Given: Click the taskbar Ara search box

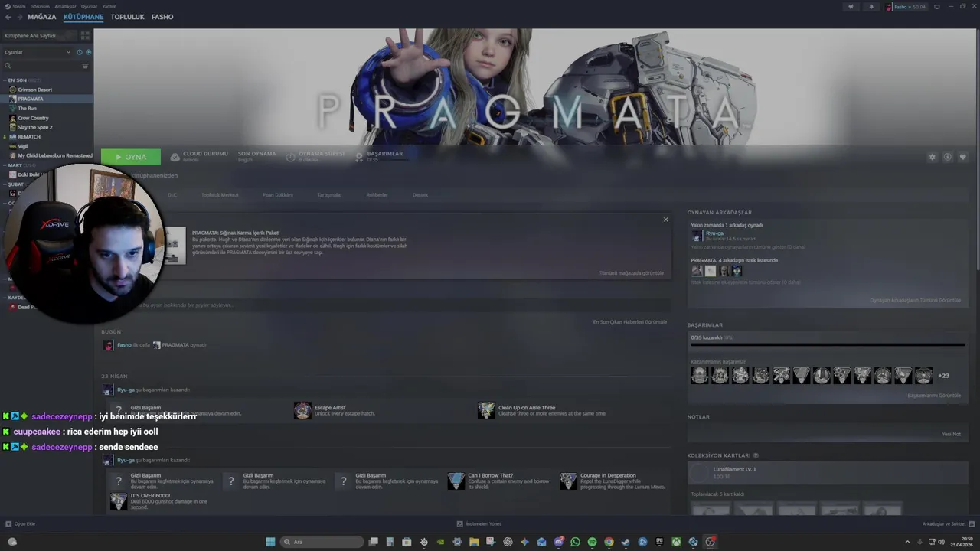Looking at the screenshot, I should (322, 542).
